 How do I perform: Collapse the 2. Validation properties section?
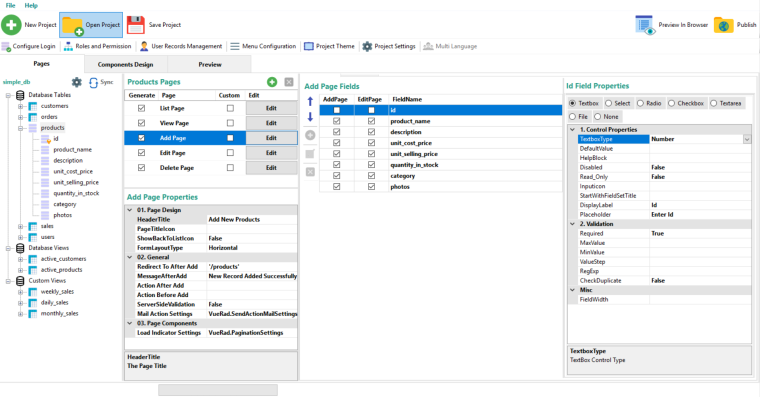572,224
